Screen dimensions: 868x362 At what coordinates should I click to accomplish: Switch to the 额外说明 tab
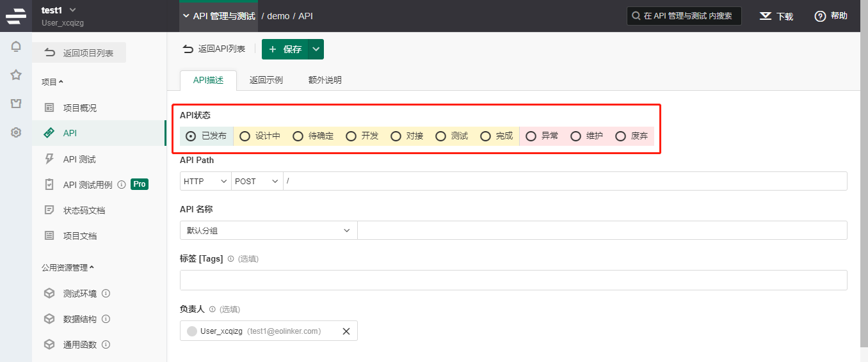(x=325, y=81)
